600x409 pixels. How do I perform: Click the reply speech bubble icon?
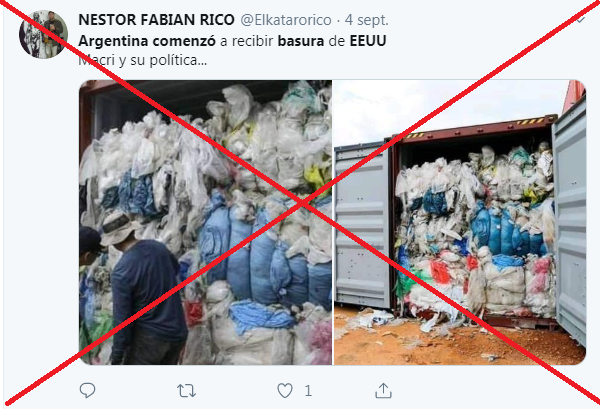tap(87, 390)
